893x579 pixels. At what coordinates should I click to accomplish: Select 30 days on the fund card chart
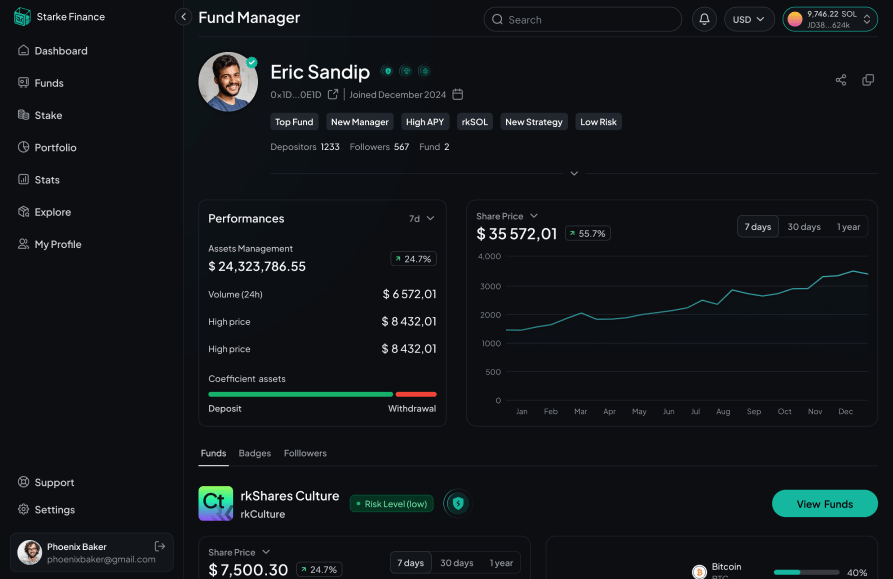point(457,562)
